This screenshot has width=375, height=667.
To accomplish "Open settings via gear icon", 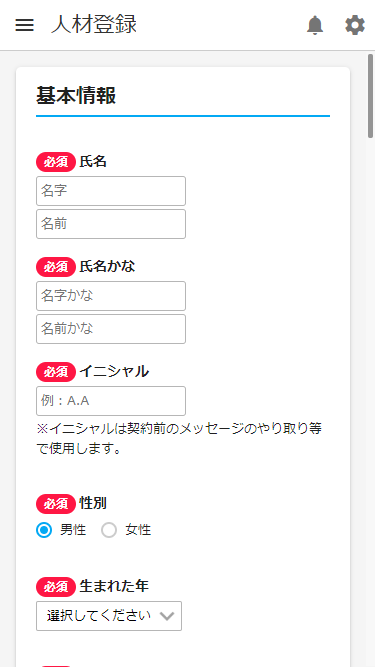I will (355, 25).
